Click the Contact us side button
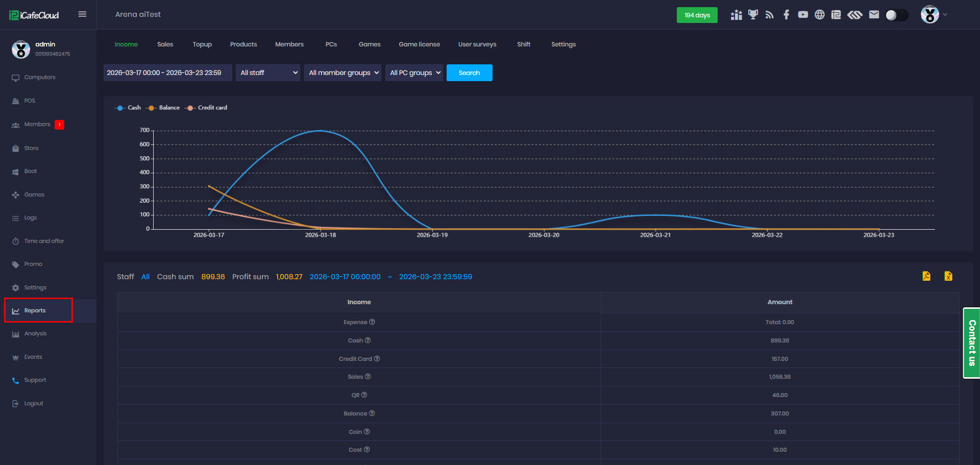This screenshot has width=980, height=465. [971, 342]
